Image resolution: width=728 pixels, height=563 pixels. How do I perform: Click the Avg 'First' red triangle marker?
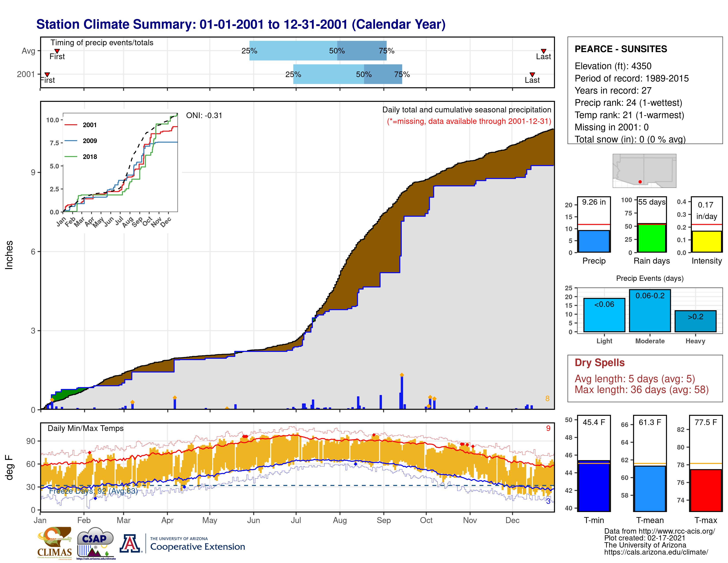(x=57, y=51)
